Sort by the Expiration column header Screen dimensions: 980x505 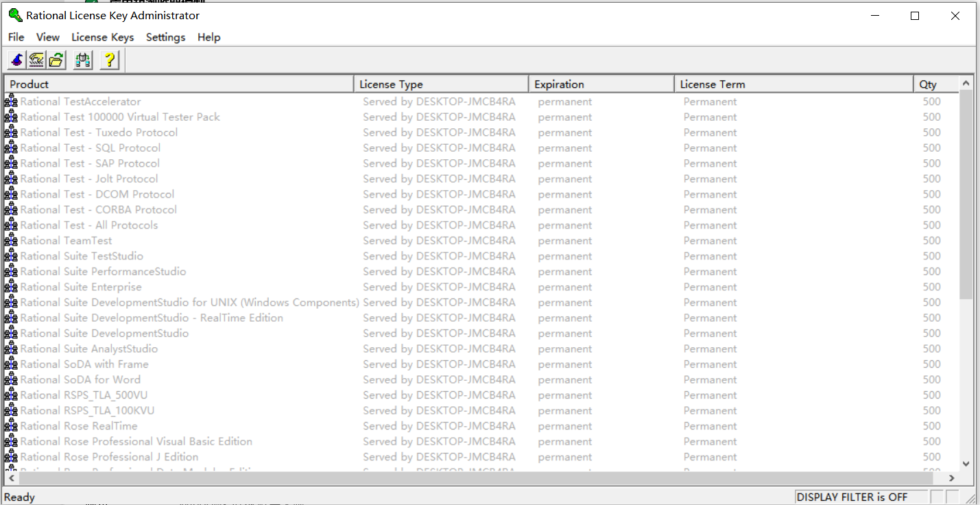pos(601,84)
